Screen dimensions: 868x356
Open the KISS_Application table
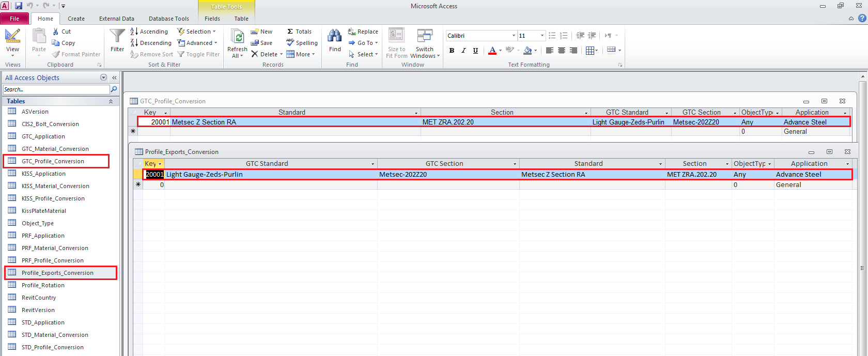[x=43, y=174]
